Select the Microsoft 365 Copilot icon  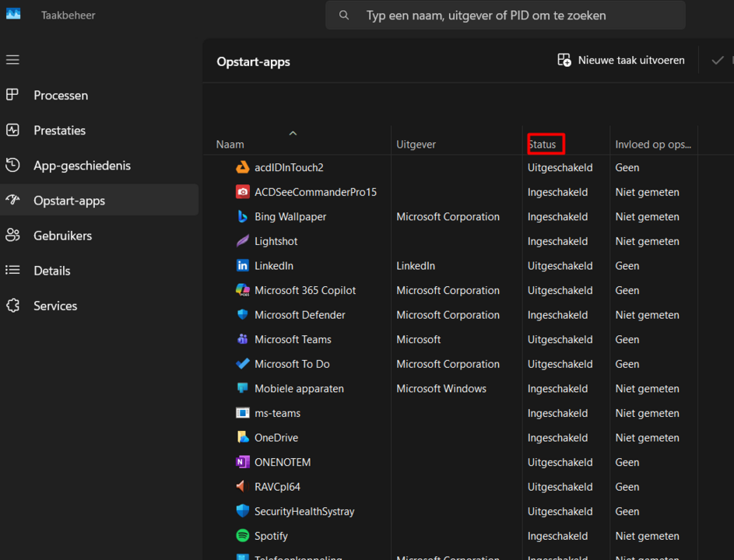point(244,290)
